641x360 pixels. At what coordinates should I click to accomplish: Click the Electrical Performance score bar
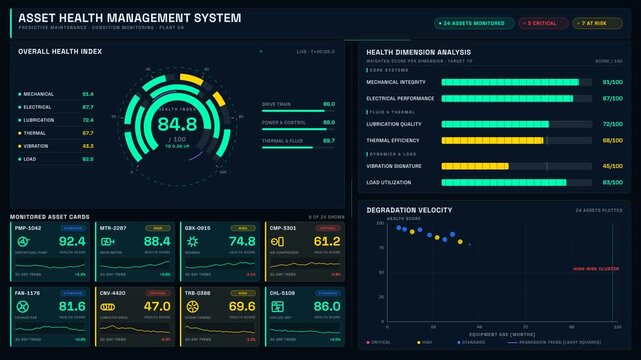[516, 98]
